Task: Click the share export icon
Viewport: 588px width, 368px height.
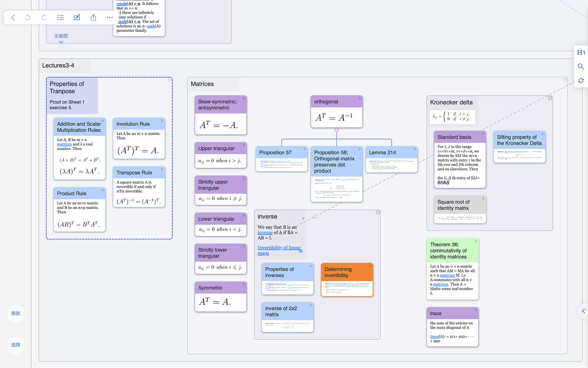Action: click(x=93, y=18)
